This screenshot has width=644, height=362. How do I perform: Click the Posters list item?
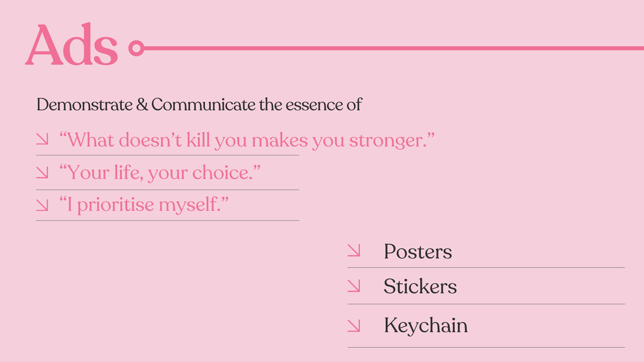tap(418, 251)
